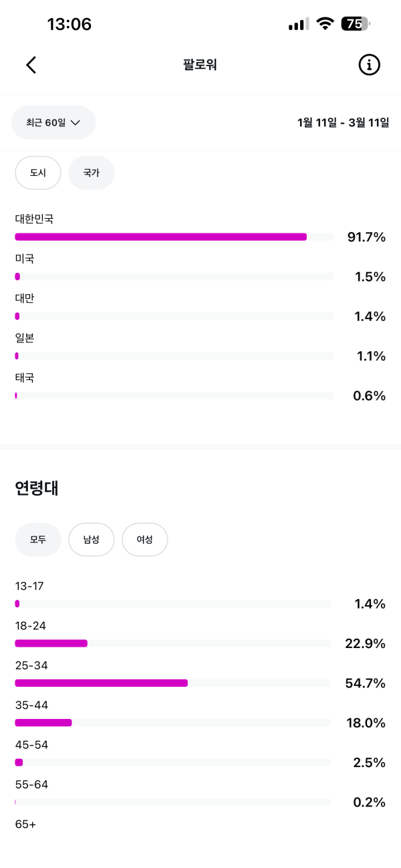Select the 국가 filter chip
The width and height of the screenshot is (401, 868).
(x=92, y=173)
